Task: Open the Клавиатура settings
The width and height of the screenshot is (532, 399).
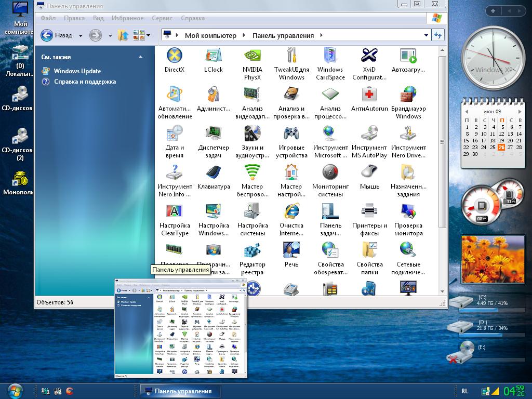Action: coord(214,177)
